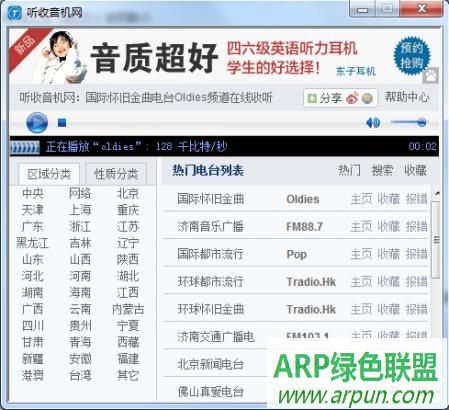Stop playback with the square stop button

[62, 123]
